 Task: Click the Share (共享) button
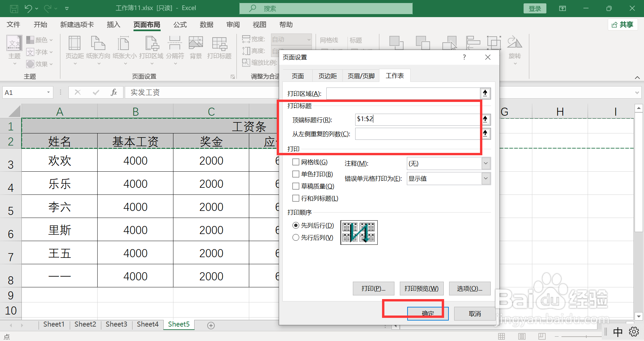coord(623,24)
